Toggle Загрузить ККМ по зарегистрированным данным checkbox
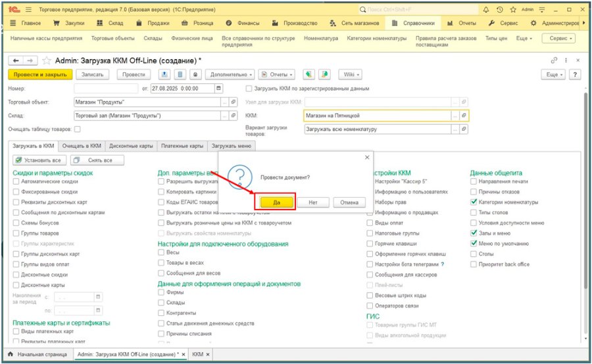The width and height of the screenshot is (592, 364). point(249,89)
